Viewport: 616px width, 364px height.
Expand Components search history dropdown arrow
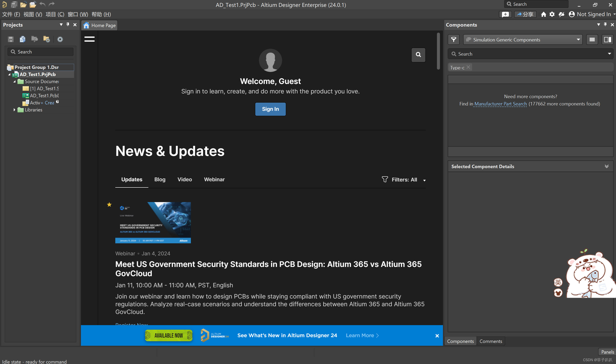[x=609, y=54]
